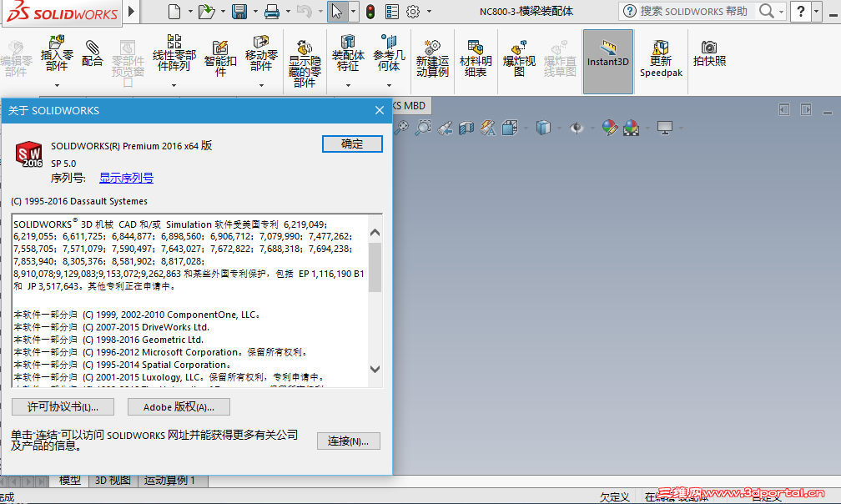Screen dimensions: 841x504
Task: Open License Agreement (许可协议书) button
Action: (x=63, y=407)
